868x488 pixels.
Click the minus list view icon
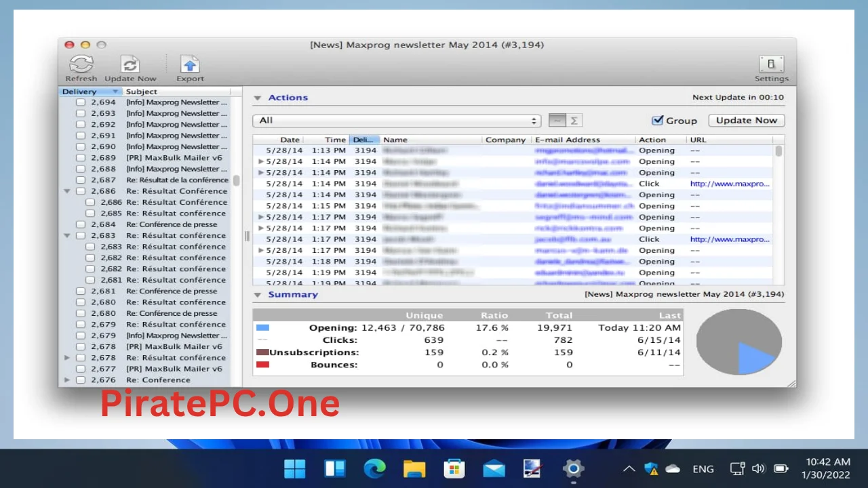(x=557, y=121)
